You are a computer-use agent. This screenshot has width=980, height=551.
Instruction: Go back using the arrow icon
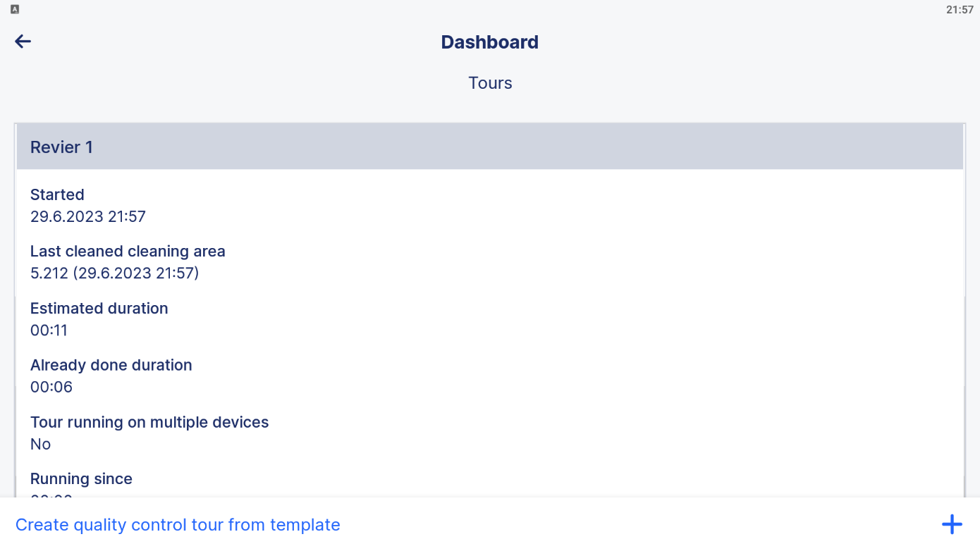click(x=23, y=42)
